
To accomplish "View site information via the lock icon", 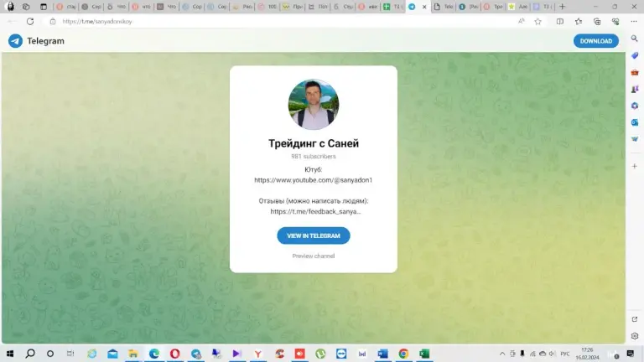I will [x=53, y=21].
